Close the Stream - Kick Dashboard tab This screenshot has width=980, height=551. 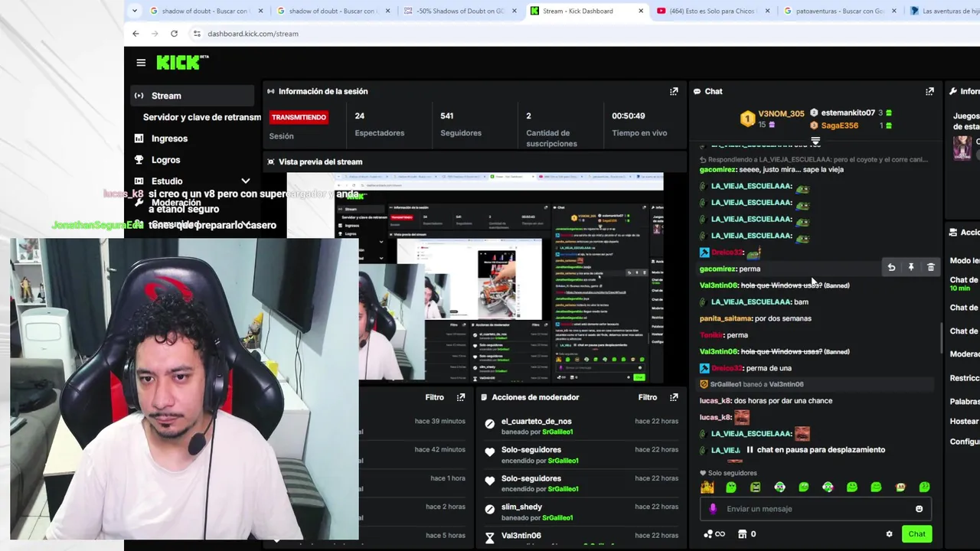641,11
